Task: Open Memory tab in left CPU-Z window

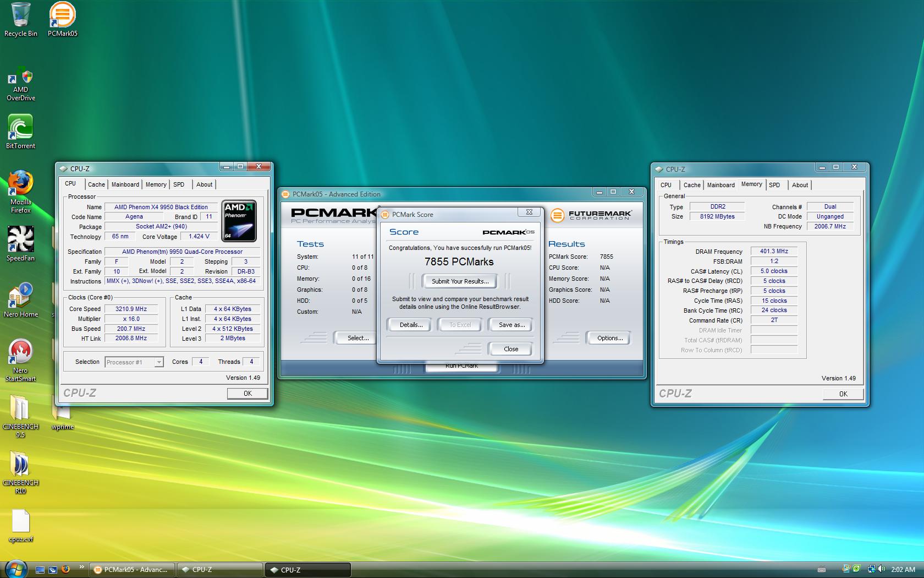Action: point(156,184)
